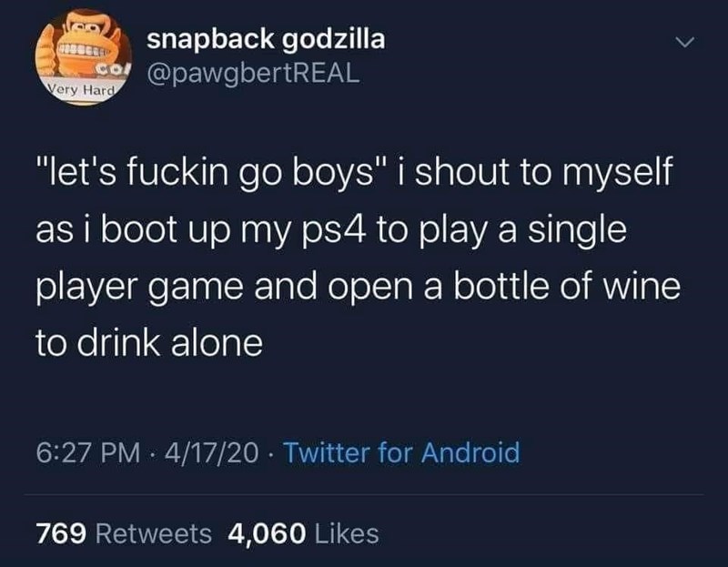Open the Twitter for Android source link
Image resolution: width=728 pixels, height=567 pixels.
point(401,452)
